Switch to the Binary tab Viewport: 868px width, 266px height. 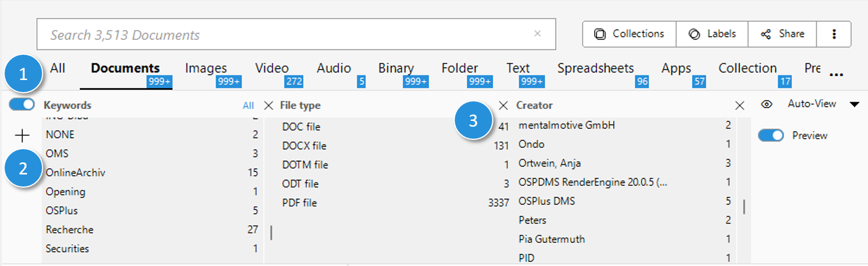click(396, 69)
